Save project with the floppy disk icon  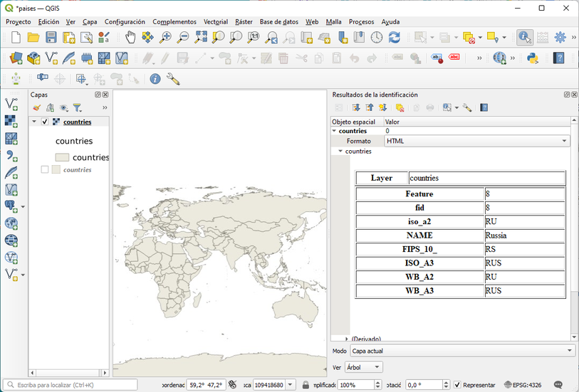(51, 37)
